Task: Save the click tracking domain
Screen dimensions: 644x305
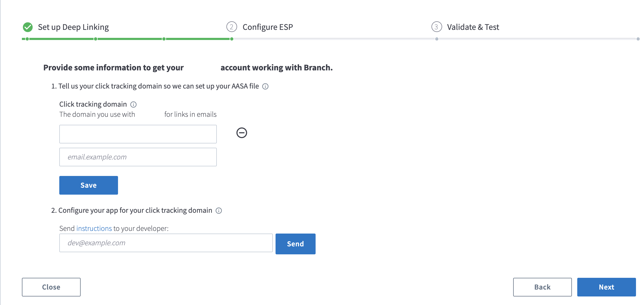Action: coord(89,185)
